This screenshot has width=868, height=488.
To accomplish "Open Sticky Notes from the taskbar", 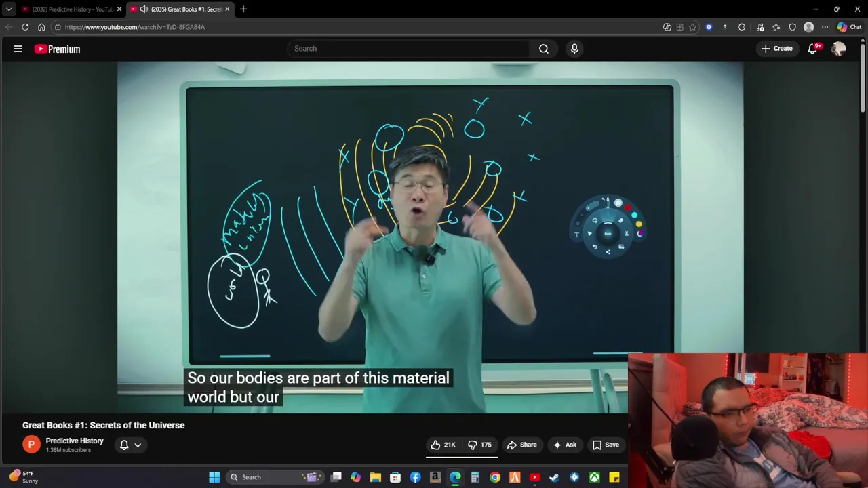I will coord(614,477).
